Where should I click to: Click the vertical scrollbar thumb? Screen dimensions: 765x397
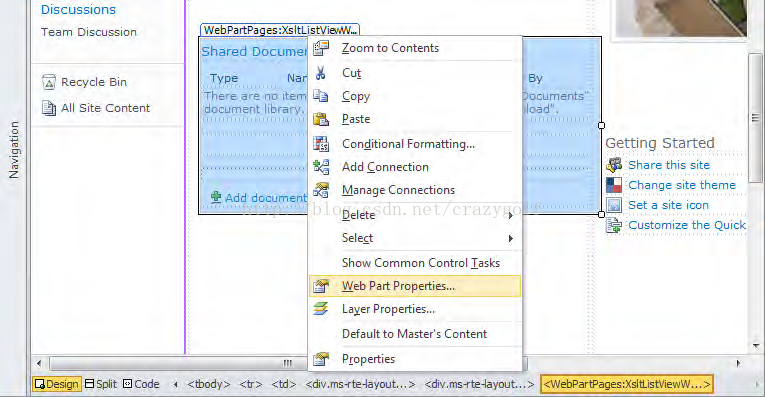(x=756, y=118)
